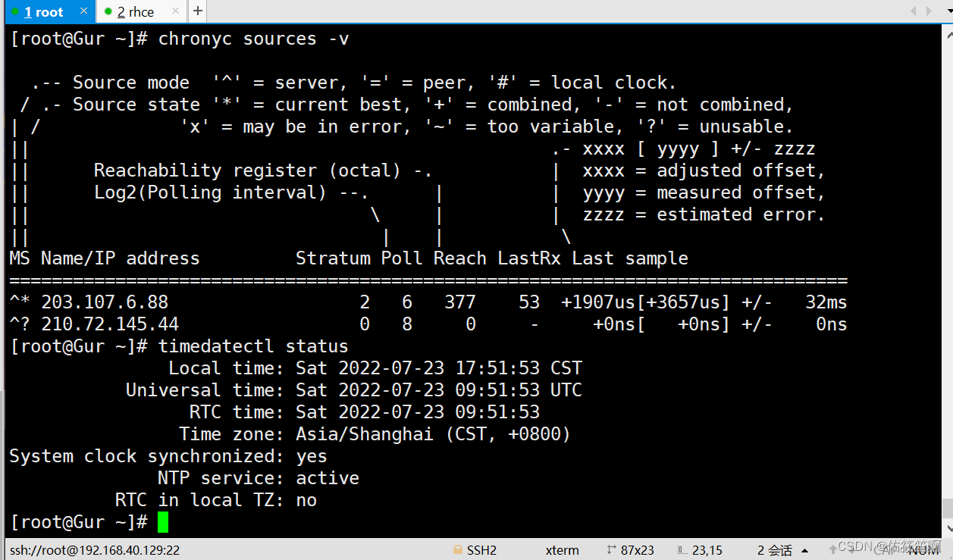Click the server IP 203.107.6.88
953x560 pixels.
[x=105, y=302]
